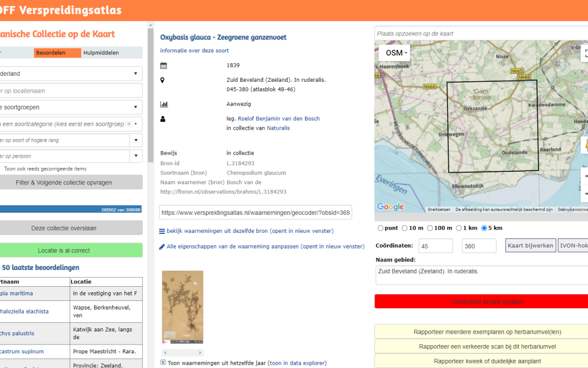Click thumbnail strip horizontal scrollbar
The width and height of the screenshot is (588, 368).
point(182,353)
